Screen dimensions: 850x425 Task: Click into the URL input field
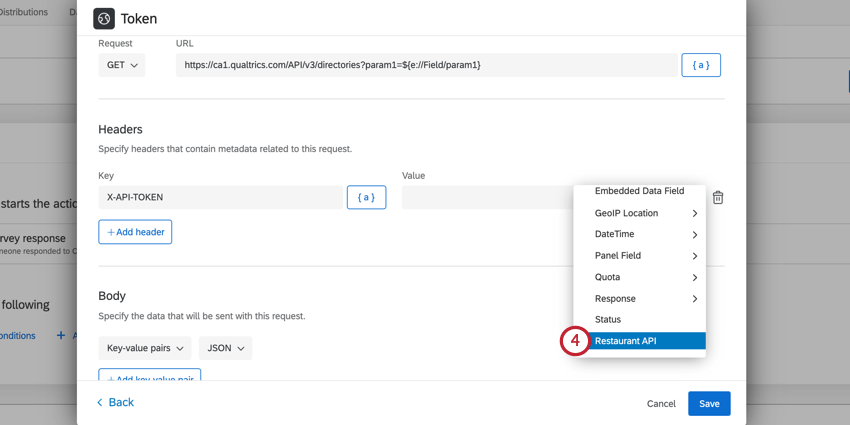425,65
